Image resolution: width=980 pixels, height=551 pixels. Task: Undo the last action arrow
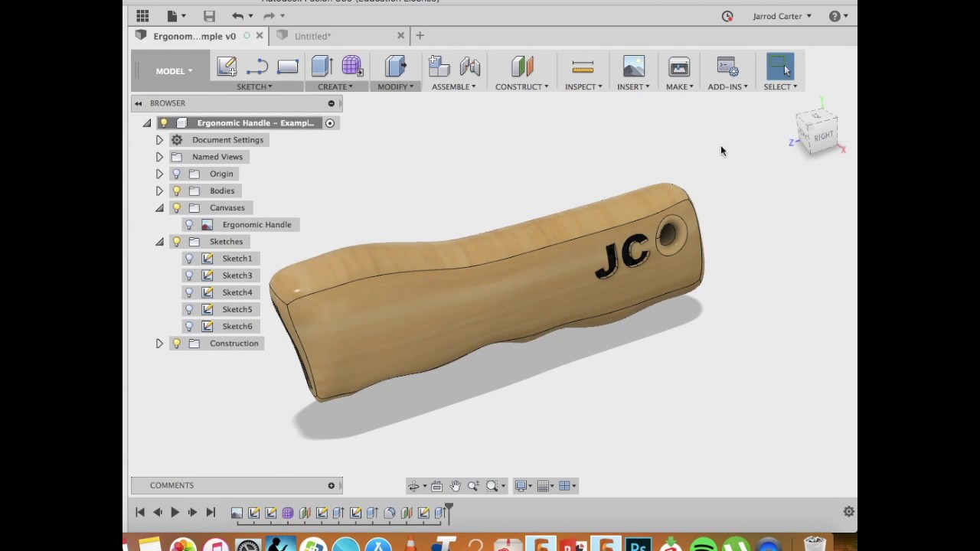click(237, 15)
